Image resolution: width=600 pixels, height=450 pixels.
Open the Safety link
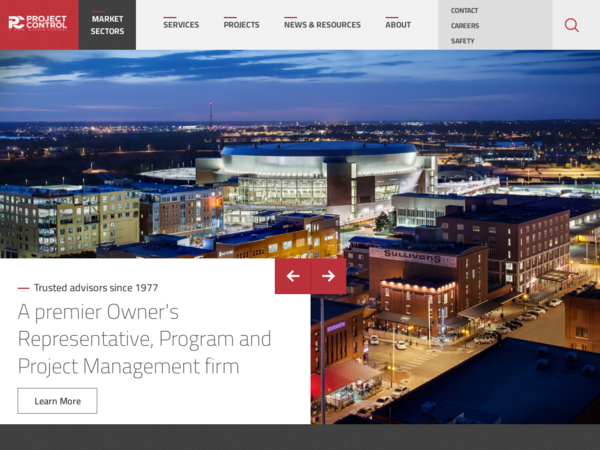[463, 41]
